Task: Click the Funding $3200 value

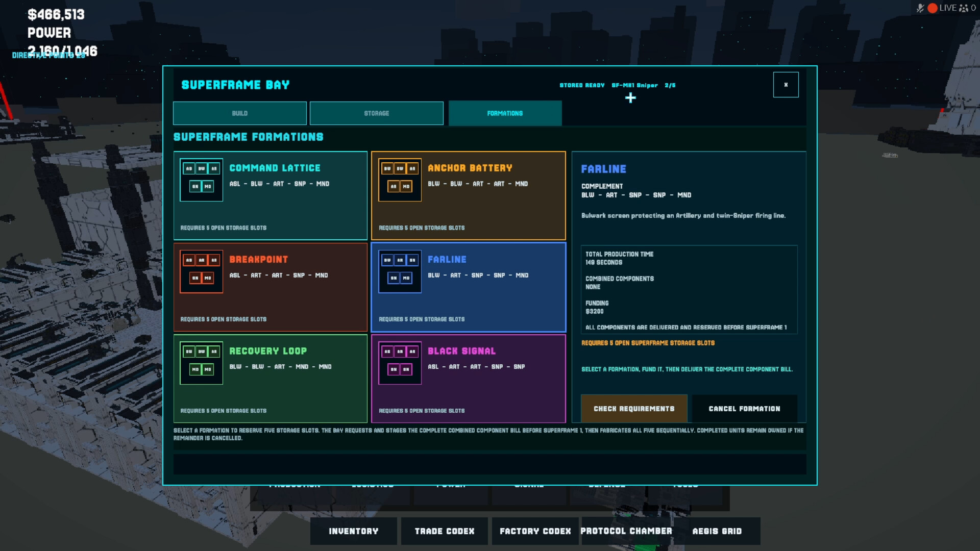Action: [594, 311]
